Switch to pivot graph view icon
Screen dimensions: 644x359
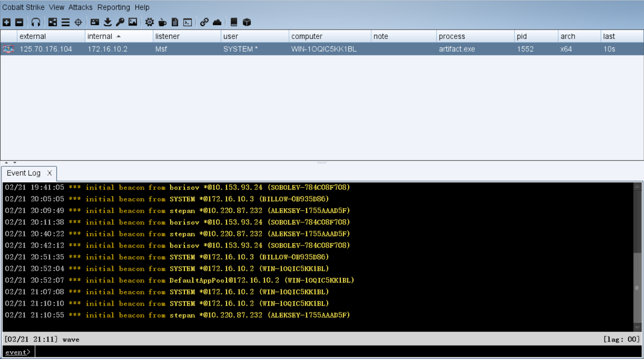tap(53, 23)
